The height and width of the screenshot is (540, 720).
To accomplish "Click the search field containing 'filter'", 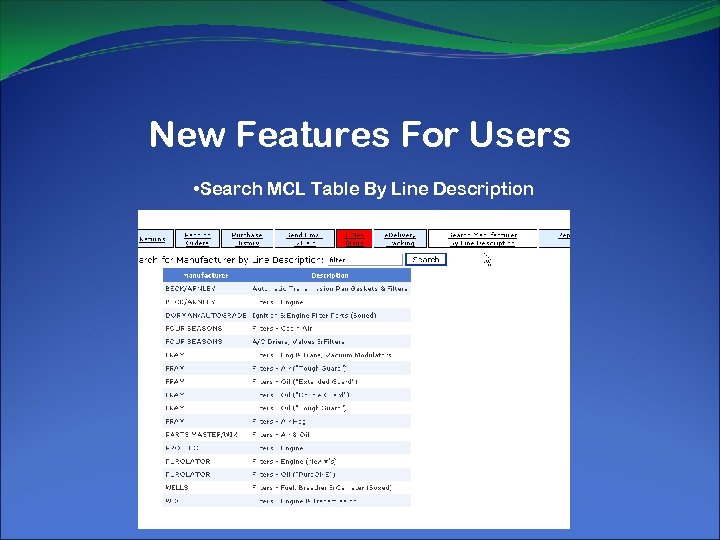I will pyautogui.click(x=365, y=259).
